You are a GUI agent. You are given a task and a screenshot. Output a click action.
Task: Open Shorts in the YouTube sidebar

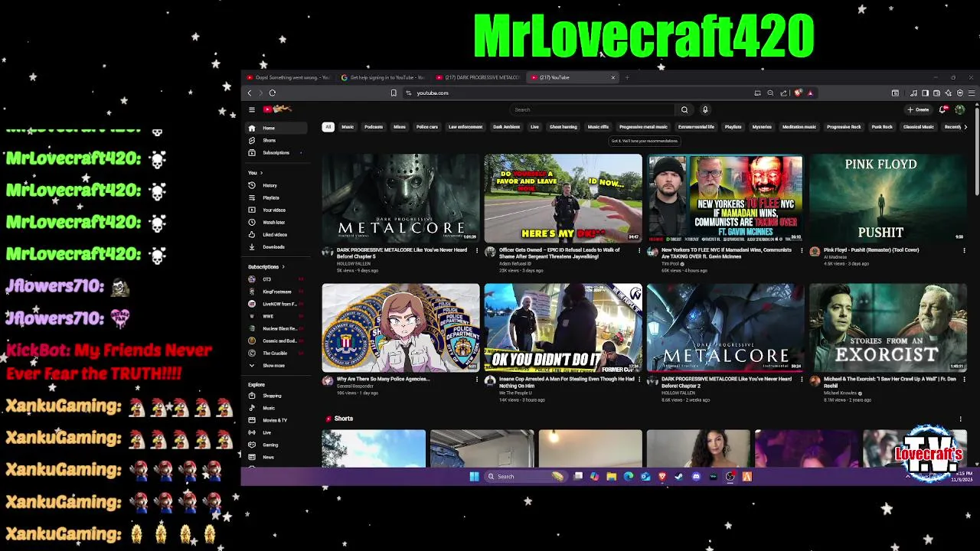pos(277,140)
